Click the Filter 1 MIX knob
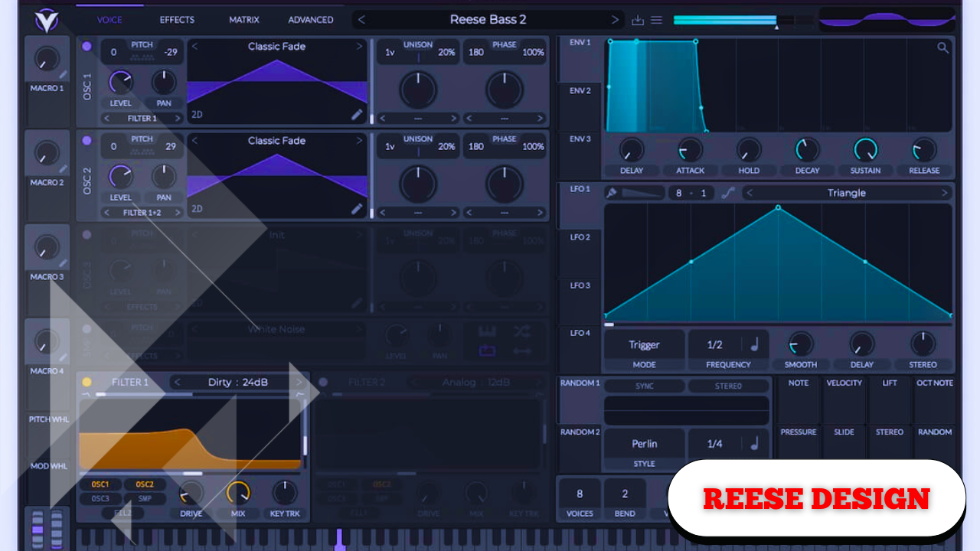 [238, 492]
